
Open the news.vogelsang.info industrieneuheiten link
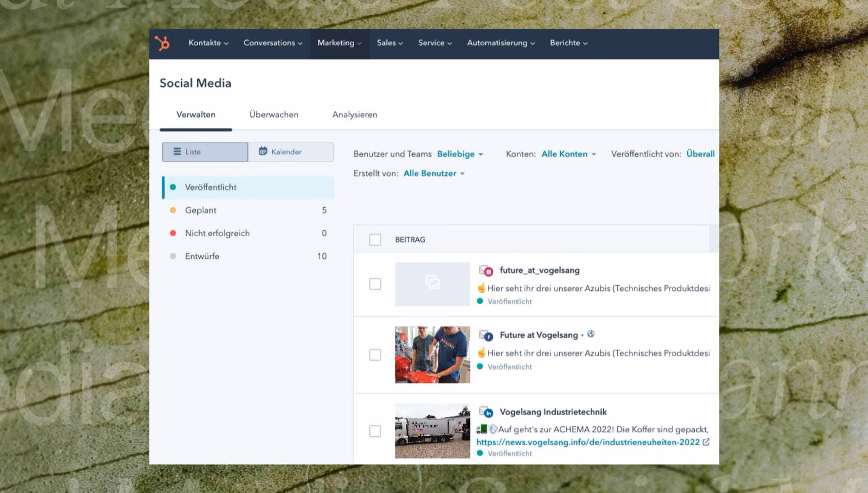588,442
